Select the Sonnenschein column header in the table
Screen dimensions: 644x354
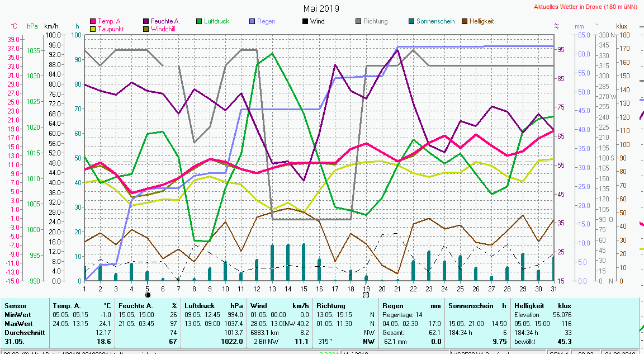tap(470, 306)
